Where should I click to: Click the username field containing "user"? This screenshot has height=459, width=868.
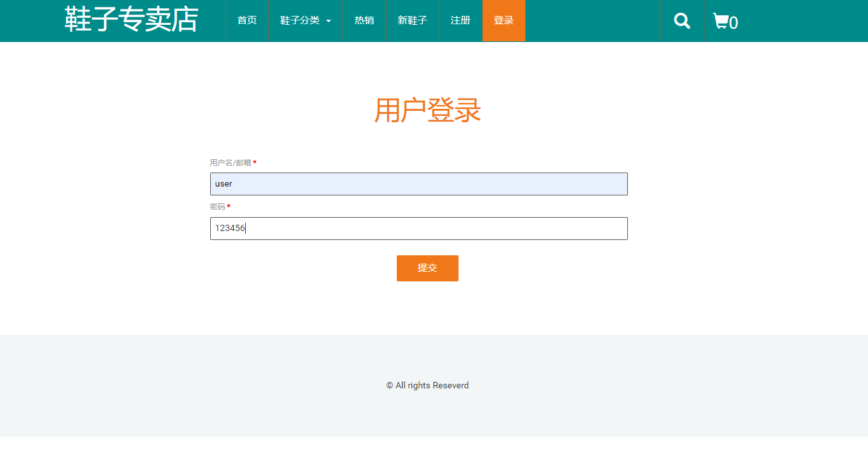tap(418, 183)
